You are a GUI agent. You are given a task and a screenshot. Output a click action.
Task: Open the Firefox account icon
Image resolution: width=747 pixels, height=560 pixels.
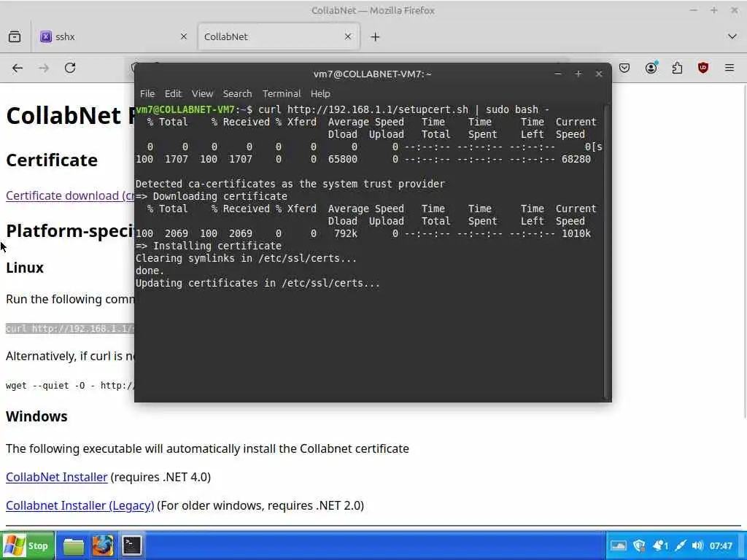[x=651, y=68]
